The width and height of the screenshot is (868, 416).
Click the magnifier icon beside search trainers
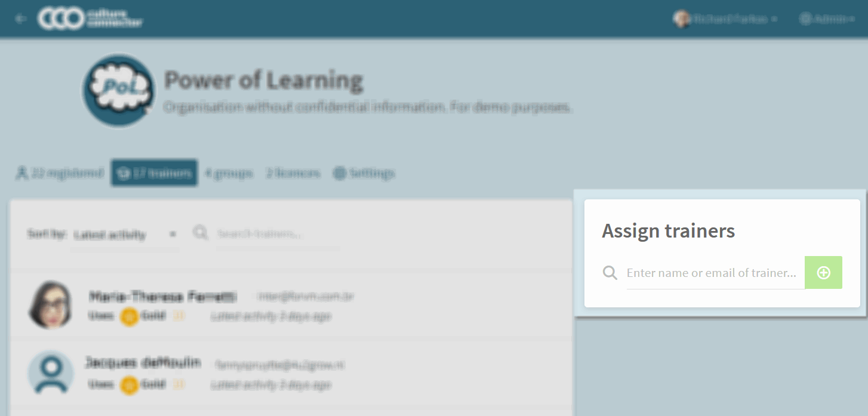200,232
